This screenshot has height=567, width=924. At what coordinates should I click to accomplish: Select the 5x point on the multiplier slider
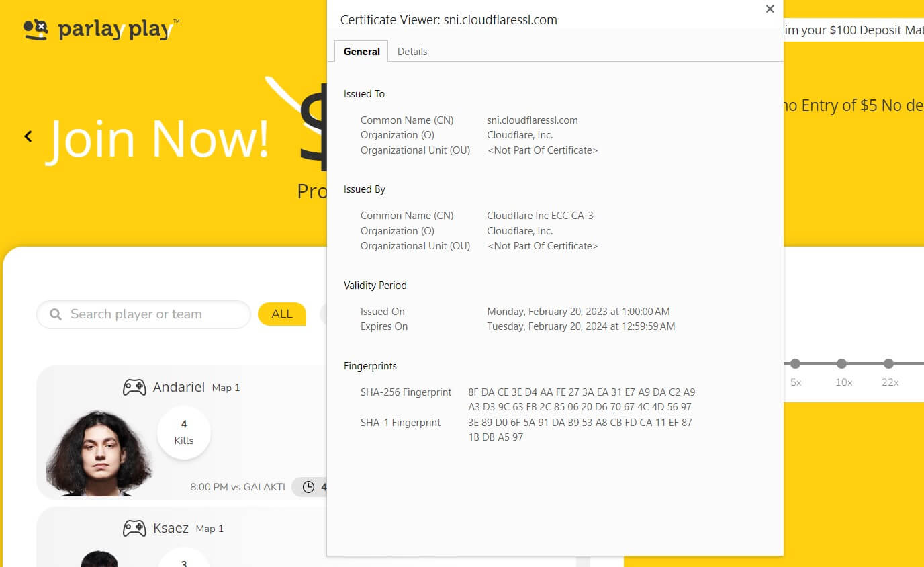pyautogui.click(x=795, y=363)
